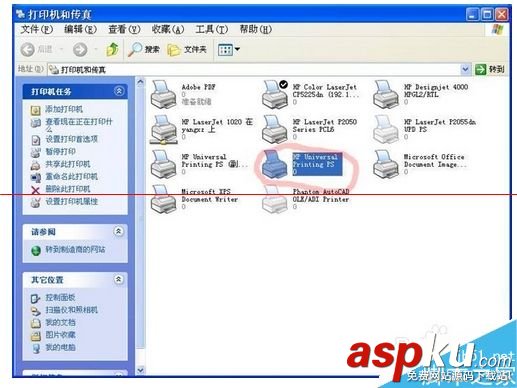Select Phantom AutoCAD OLE/ADI Printer icon
Viewport: 517px width, 388px height.
tap(274, 199)
